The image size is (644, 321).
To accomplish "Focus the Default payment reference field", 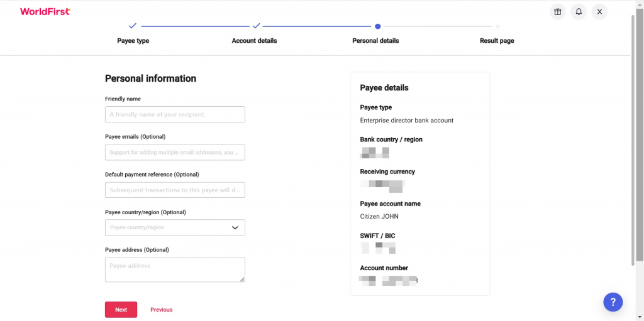I will [175, 190].
